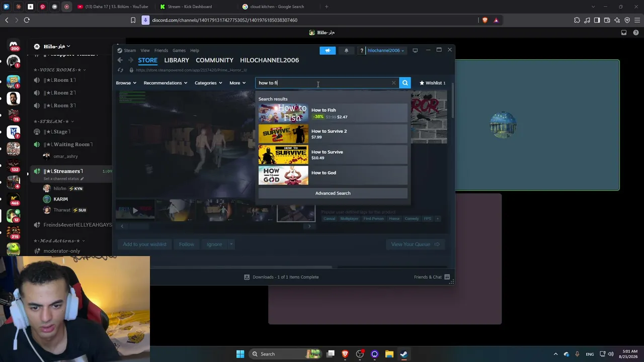This screenshot has height=362, width=644.
Task: Join the Room 2 voice channel
Action: 59,93
